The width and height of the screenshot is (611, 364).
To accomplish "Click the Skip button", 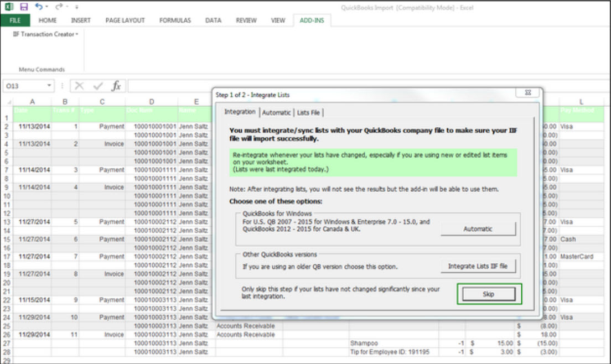I will click(x=489, y=294).
